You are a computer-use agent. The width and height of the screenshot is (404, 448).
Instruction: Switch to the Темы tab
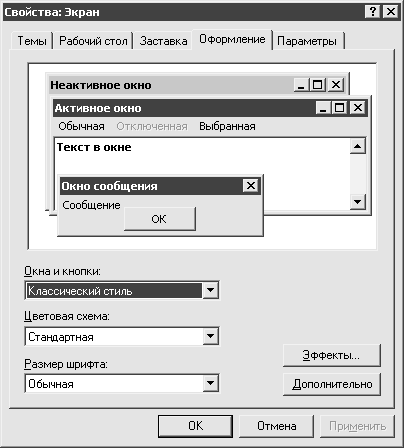tap(32, 41)
